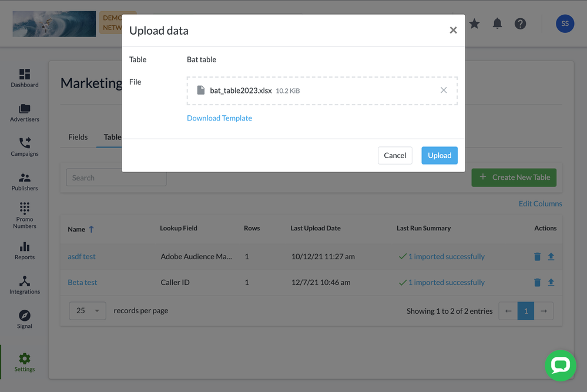The height and width of the screenshot is (392, 587).
Task: Click the table Search field
Action: click(x=116, y=177)
